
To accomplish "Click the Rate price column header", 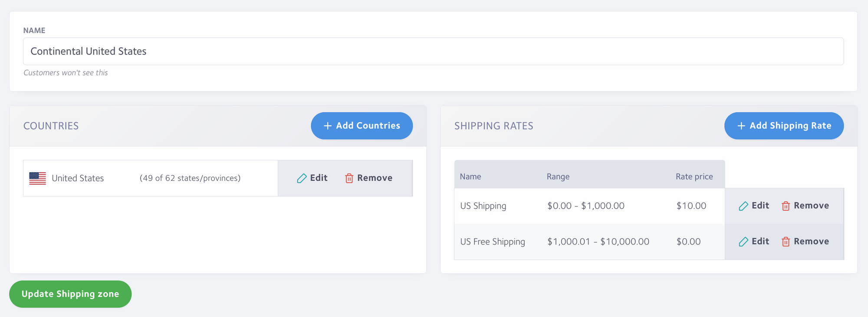I will pyautogui.click(x=694, y=176).
